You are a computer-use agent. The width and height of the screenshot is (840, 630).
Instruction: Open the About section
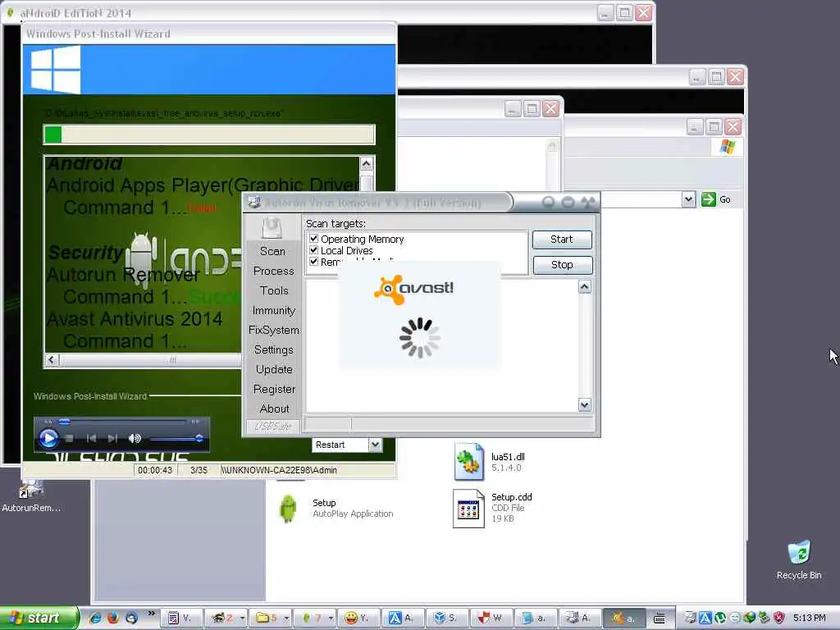[274, 409]
